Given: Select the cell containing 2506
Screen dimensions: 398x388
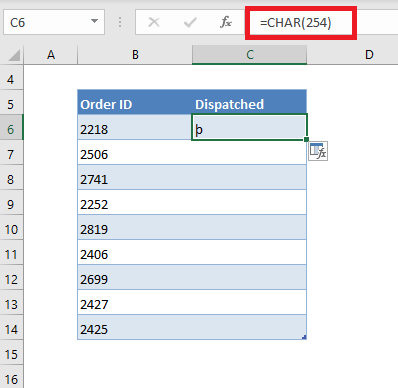Looking at the screenshot, I should pos(135,154).
